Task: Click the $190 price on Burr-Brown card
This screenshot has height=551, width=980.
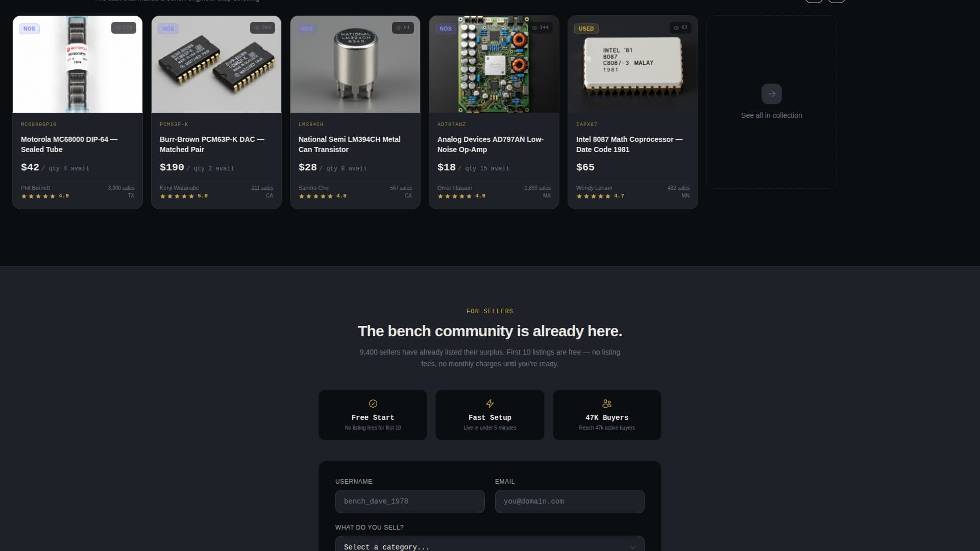Action: [x=172, y=167]
